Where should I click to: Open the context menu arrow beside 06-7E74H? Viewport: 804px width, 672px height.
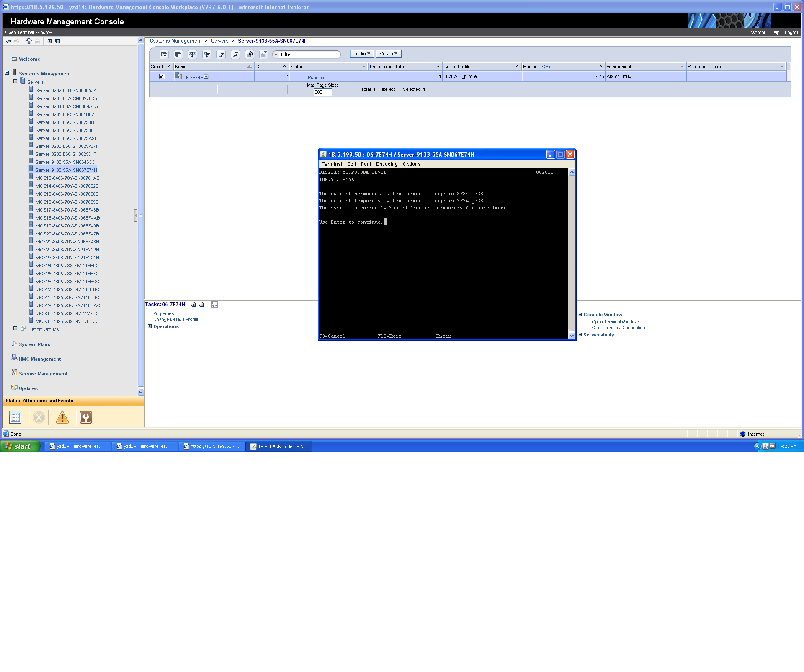click(x=206, y=77)
